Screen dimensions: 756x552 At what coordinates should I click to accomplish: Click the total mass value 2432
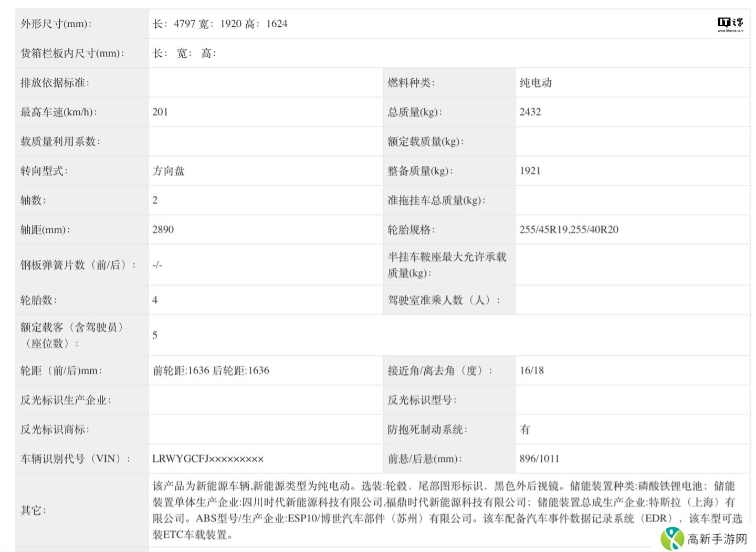(x=530, y=112)
